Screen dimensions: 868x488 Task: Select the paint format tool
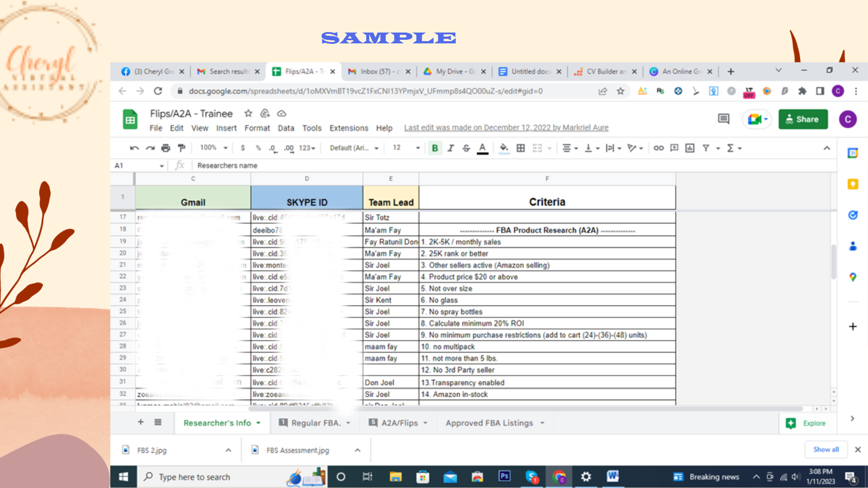(182, 148)
